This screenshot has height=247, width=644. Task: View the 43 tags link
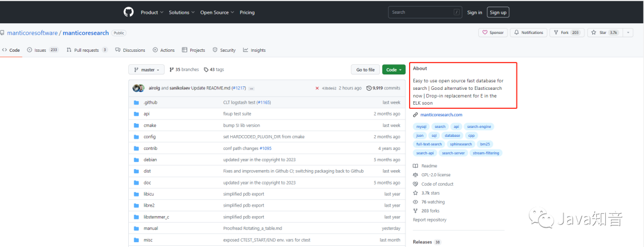tap(213, 70)
